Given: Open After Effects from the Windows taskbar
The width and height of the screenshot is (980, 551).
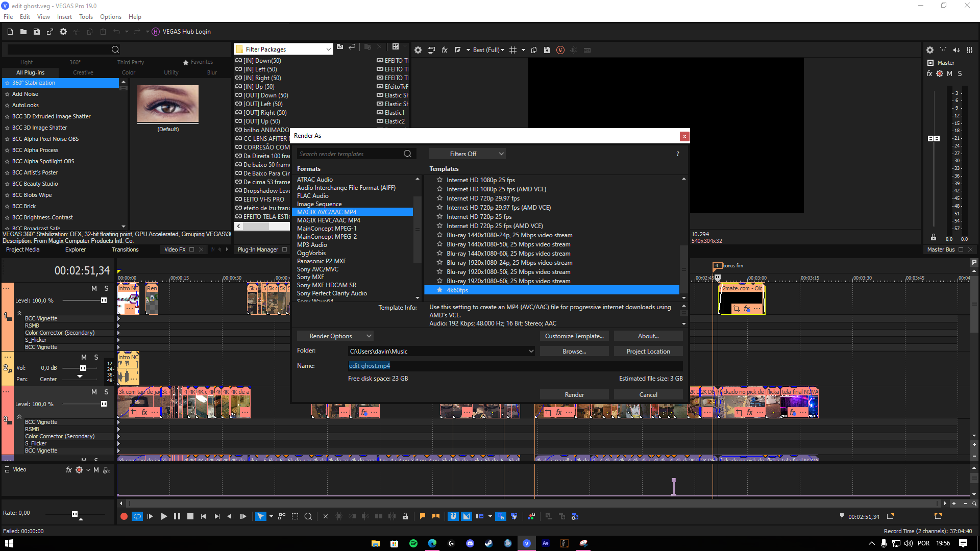Looking at the screenshot, I should click(545, 543).
